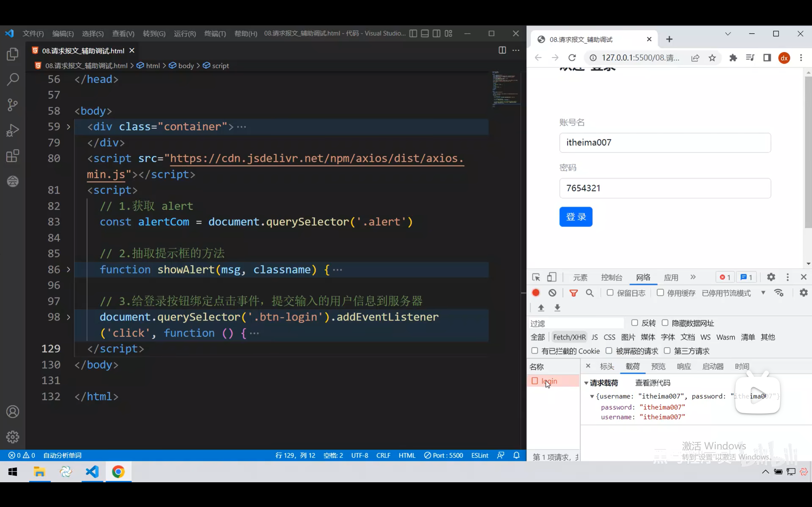Click the blue 登录 button
The image size is (812, 507).
coord(576,217)
